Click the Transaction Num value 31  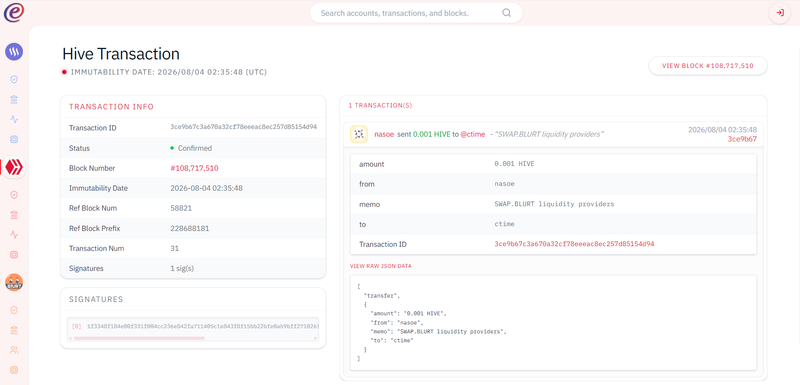tap(174, 248)
